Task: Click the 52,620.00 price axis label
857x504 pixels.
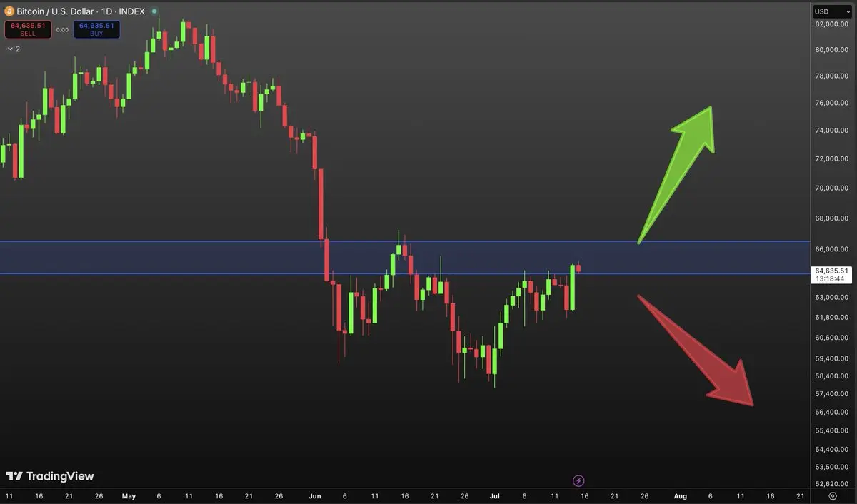Action: point(832,484)
